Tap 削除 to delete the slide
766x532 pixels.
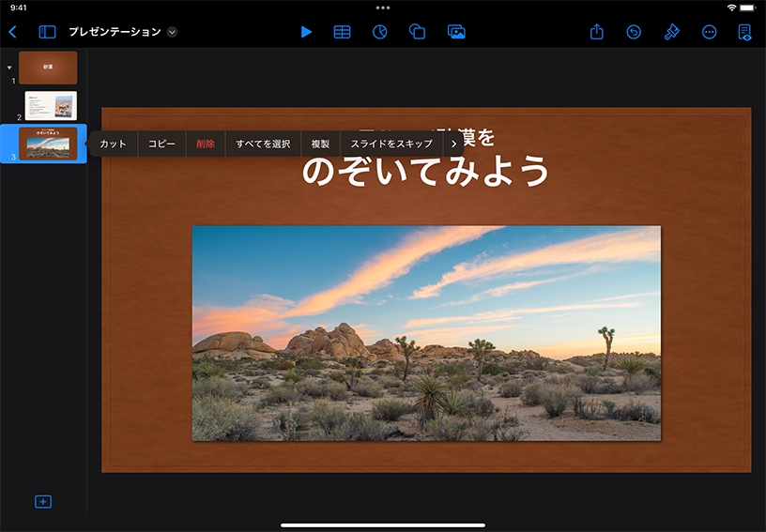(x=206, y=144)
